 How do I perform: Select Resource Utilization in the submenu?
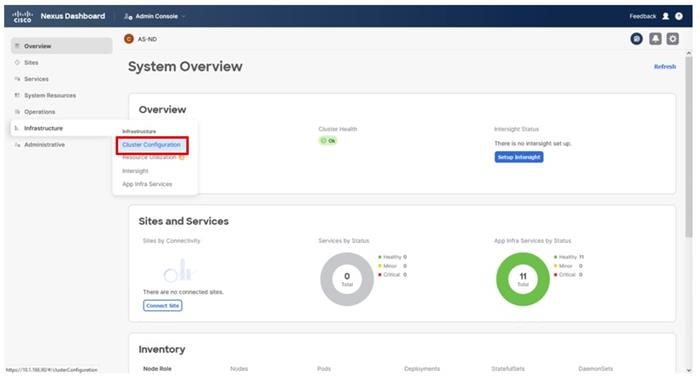149,157
